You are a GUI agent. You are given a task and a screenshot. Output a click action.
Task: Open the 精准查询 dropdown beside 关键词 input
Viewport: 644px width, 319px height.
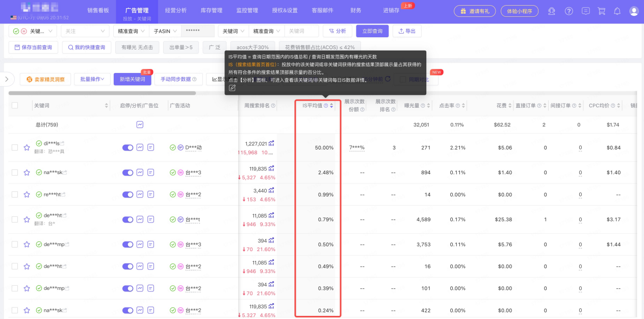tap(266, 31)
